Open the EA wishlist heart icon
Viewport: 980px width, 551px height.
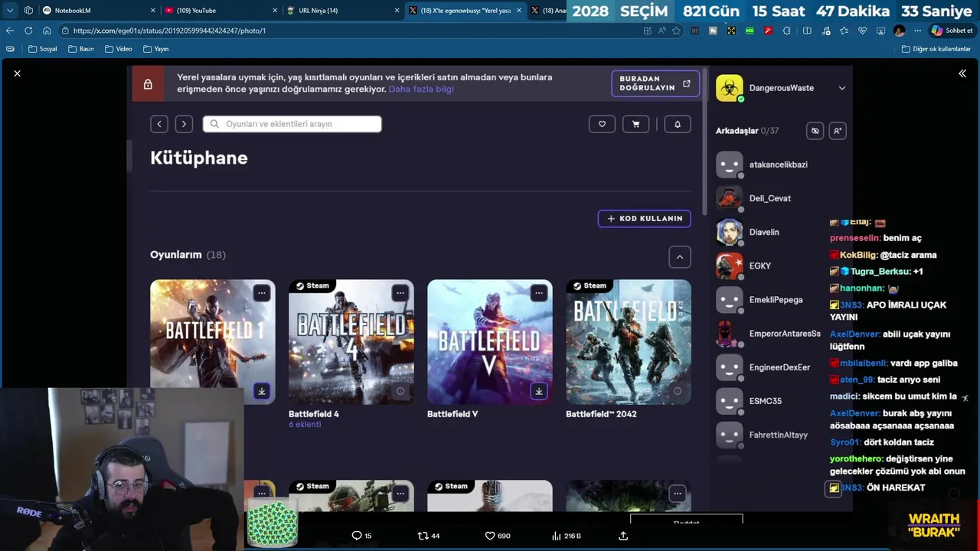602,124
